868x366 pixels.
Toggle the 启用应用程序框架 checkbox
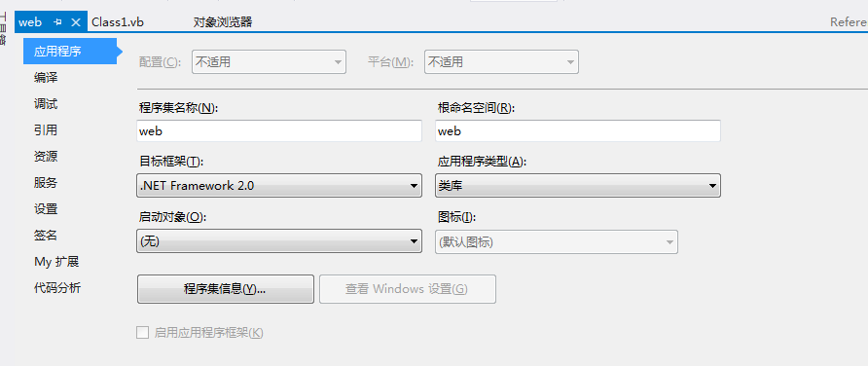click(x=143, y=333)
